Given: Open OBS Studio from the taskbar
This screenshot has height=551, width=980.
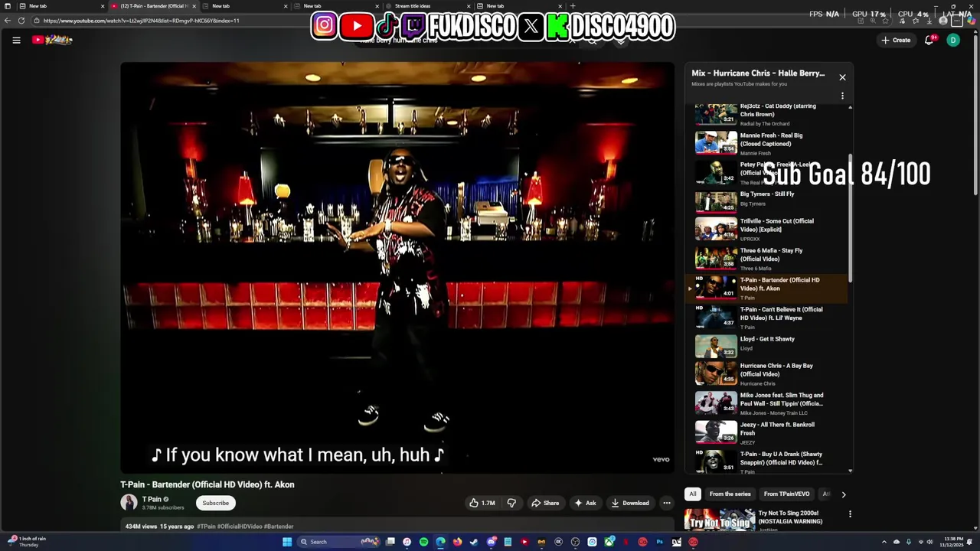Looking at the screenshot, I should click(575, 542).
